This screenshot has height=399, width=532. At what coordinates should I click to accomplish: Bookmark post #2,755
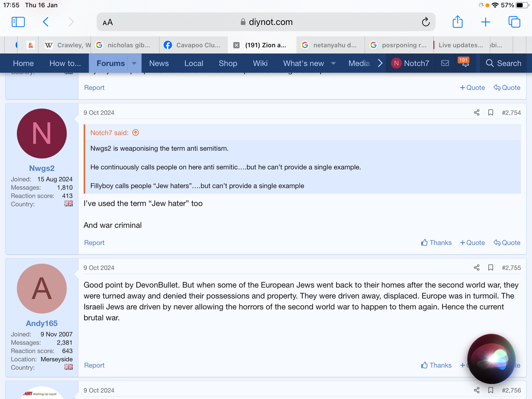click(490, 268)
